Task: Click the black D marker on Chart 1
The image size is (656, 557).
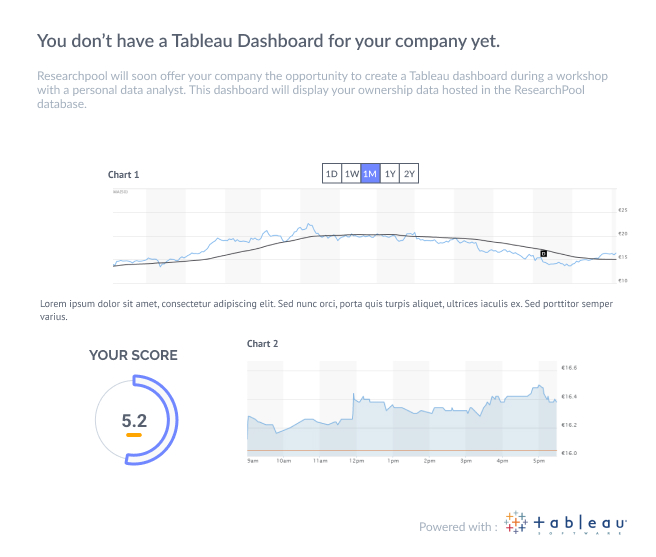Action: (x=543, y=254)
